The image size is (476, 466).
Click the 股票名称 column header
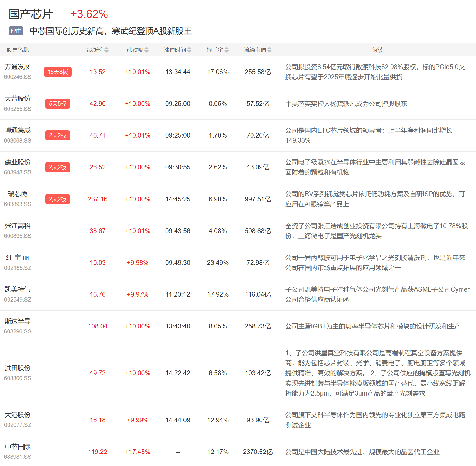pos(18,50)
